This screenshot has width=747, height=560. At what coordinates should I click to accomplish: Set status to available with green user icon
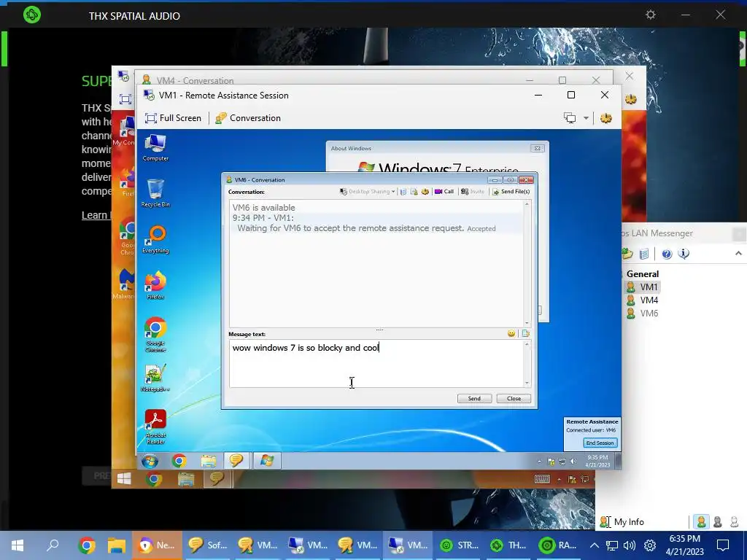pos(701,522)
